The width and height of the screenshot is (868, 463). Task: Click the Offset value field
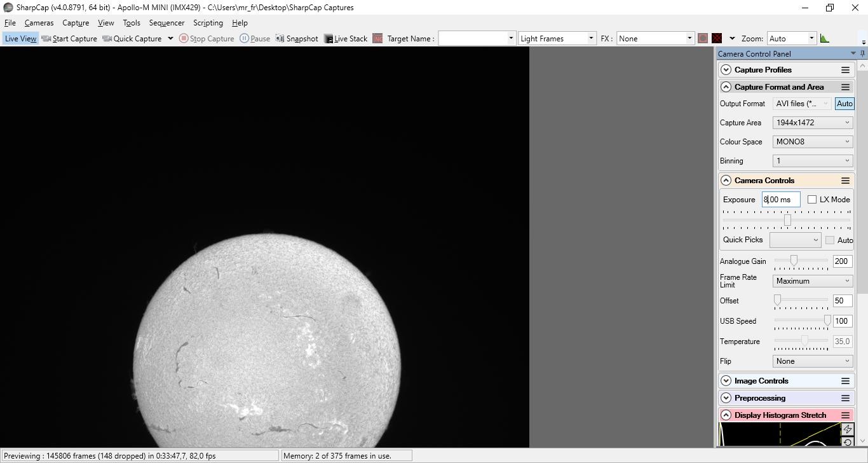click(843, 301)
